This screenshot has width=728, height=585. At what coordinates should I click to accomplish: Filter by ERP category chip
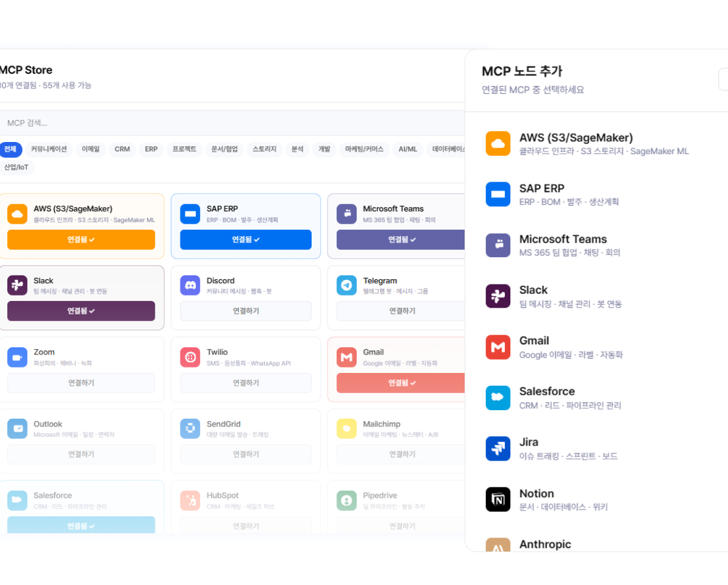coord(151,149)
